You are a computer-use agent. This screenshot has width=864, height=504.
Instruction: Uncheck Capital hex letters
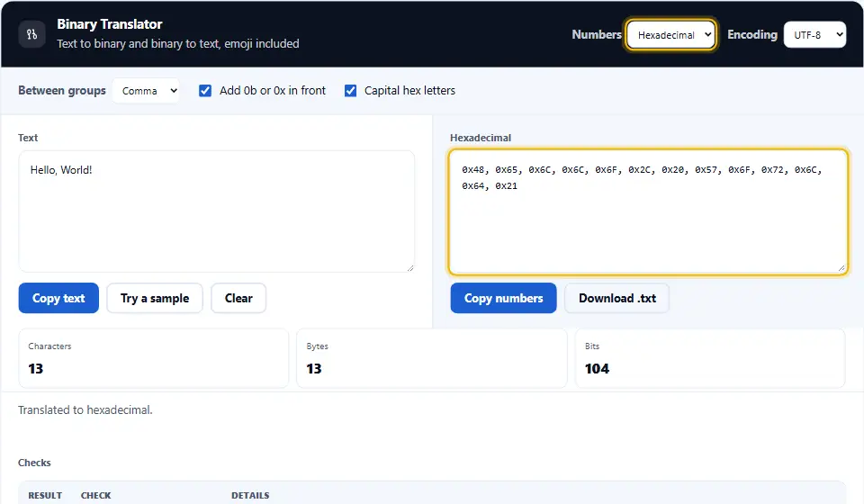coord(350,91)
